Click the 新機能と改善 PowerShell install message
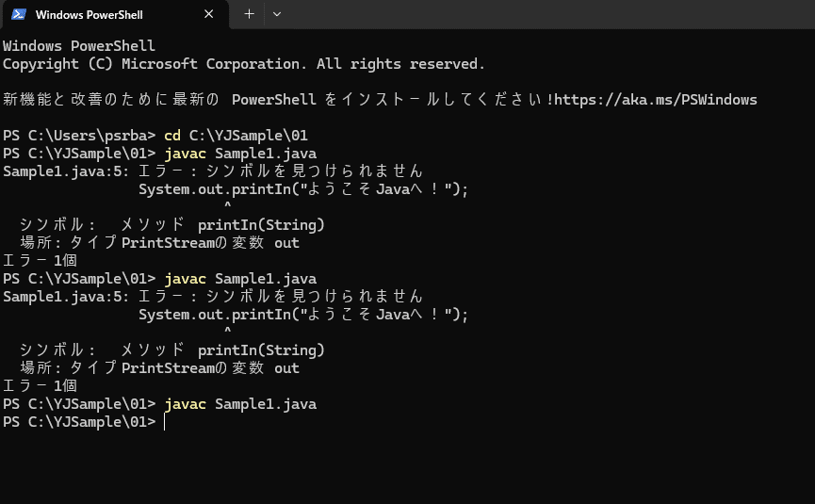Screen dimensions: 815x504 [380, 100]
